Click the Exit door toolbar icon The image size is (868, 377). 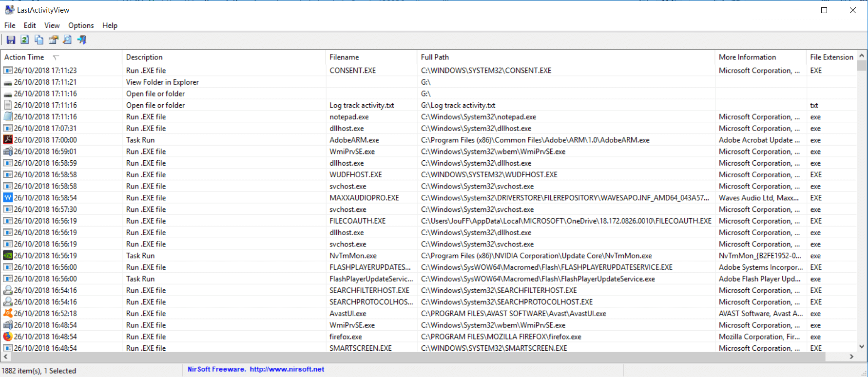pyautogui.click(x=81, y=40)
